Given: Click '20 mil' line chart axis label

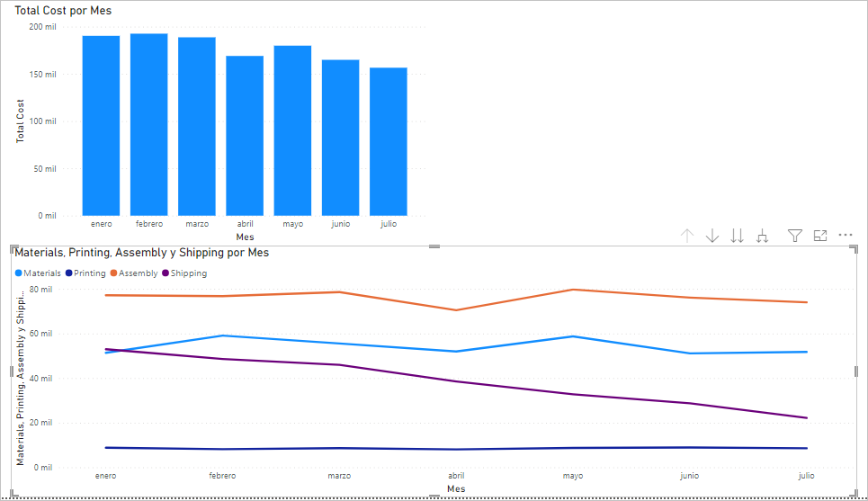Looking at the screenshot, I should (41, 423).
